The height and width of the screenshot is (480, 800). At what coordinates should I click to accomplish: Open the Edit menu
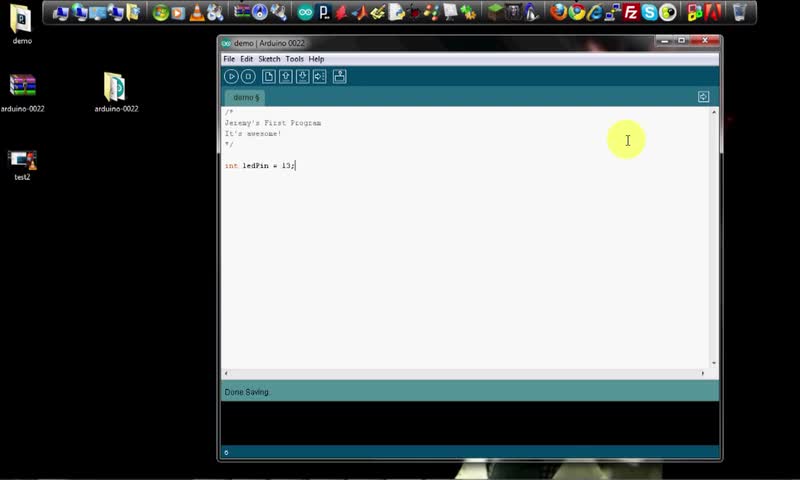point(246,59)
